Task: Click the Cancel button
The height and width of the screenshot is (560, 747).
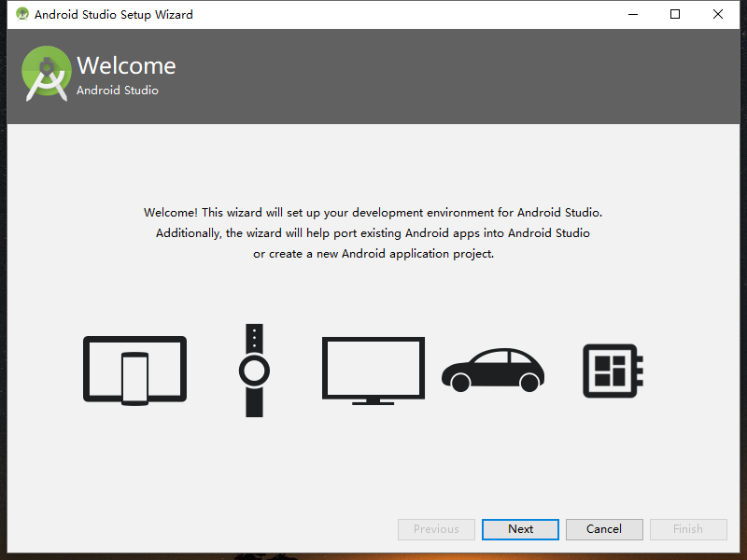Action: click(x=604, y=529)
